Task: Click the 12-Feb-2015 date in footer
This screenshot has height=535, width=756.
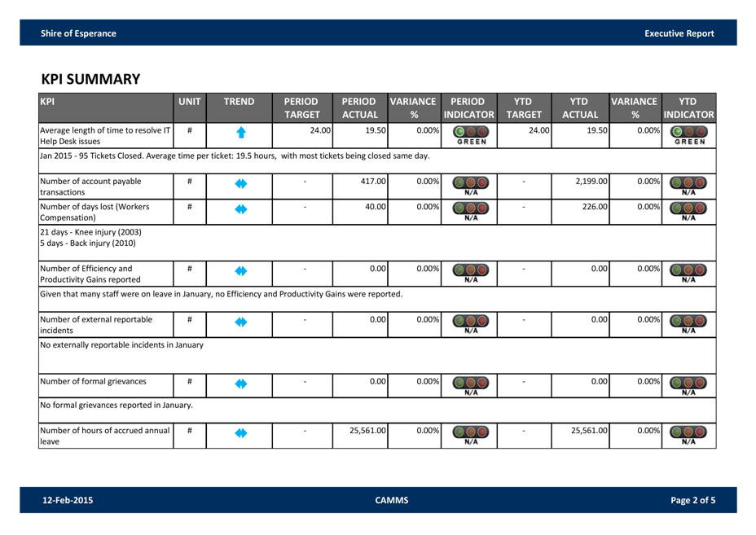Action: [68, 501]
